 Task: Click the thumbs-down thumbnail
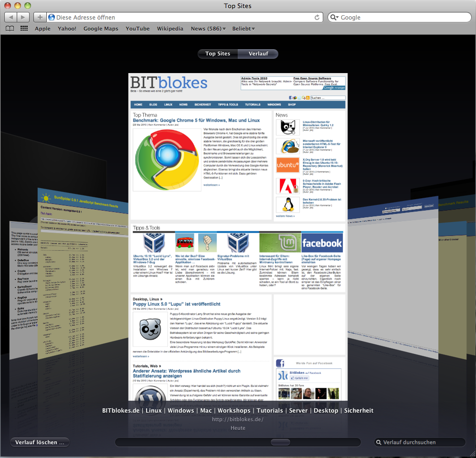[x=207, y=243]
